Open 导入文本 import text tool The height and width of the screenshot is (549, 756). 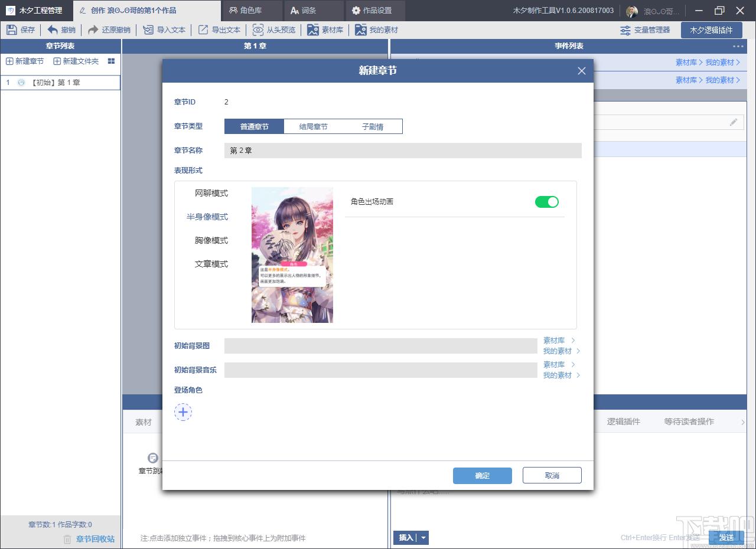pyautogui.click(x=164, y=30)
